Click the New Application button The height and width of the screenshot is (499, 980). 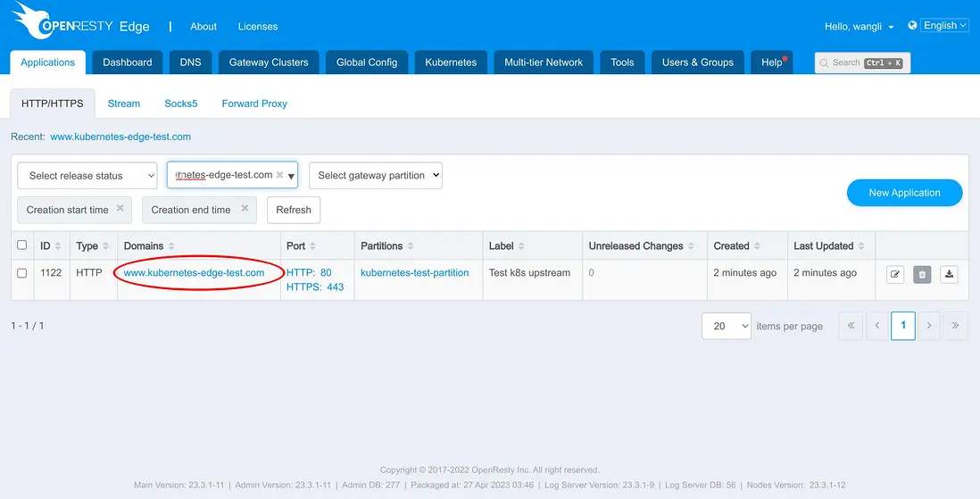click(x=904, y=193)
